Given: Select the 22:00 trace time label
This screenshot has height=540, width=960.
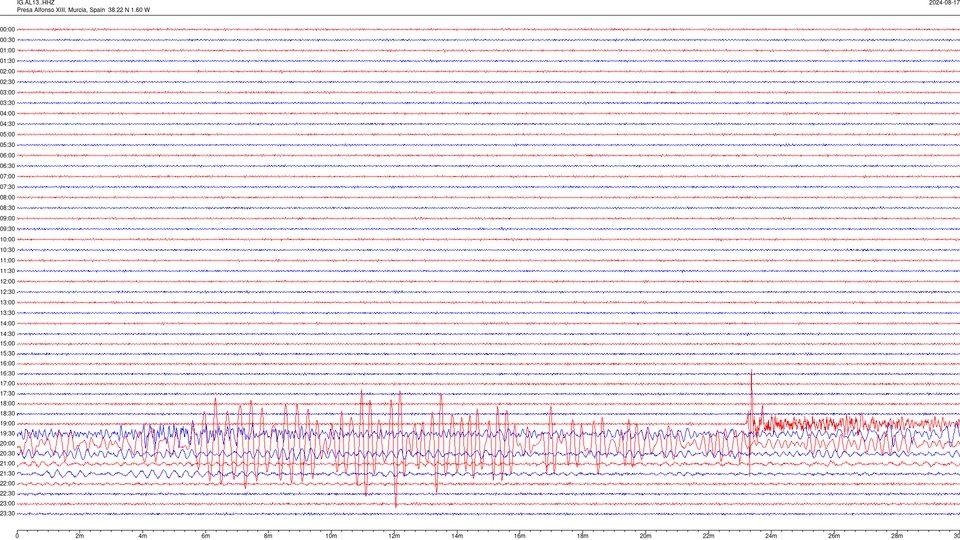Looking at the screenshot, I should click(x=7, y=484).
